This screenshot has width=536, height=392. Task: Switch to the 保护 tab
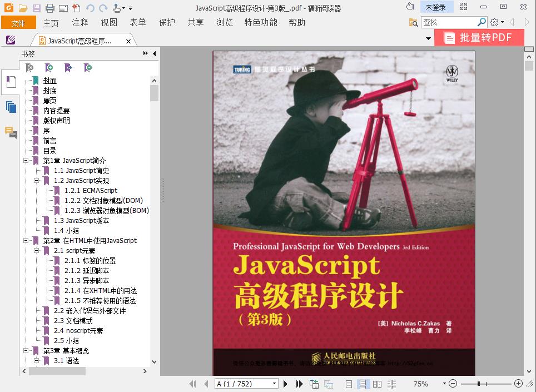[167, 23]
